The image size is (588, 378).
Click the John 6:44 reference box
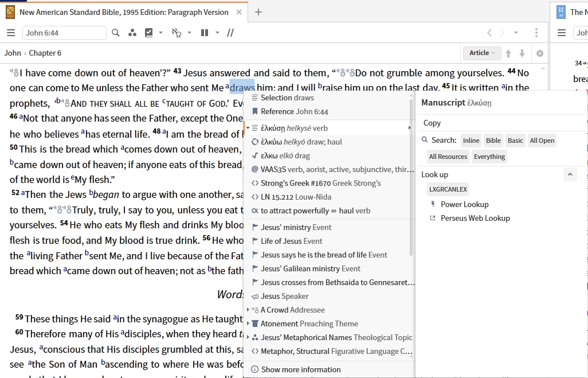click(x=64, y=33)
